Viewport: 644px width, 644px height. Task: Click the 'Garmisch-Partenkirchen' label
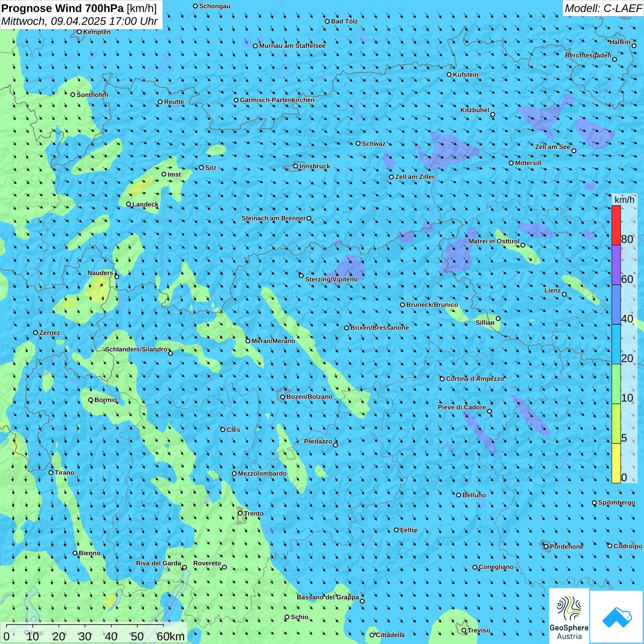[x=277, y=100]
